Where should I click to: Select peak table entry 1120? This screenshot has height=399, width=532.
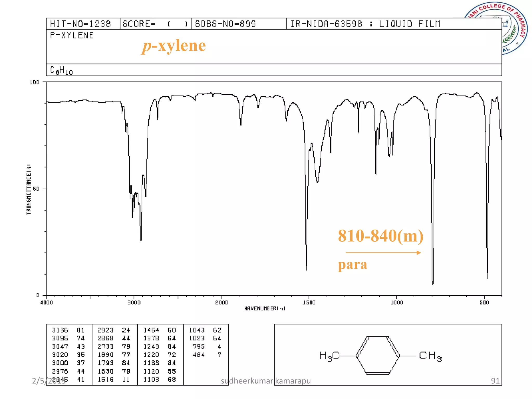160,371
